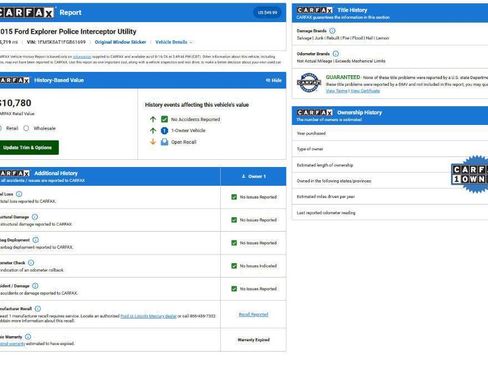Open the Recall Reported link
The height and width of the screenshot is (366, 488).
(253, 314)
